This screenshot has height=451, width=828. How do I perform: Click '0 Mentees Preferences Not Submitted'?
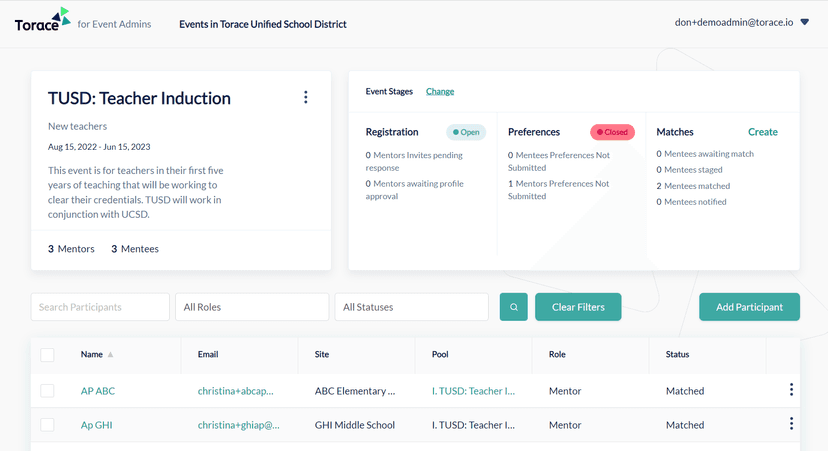(x=559, y=161)
